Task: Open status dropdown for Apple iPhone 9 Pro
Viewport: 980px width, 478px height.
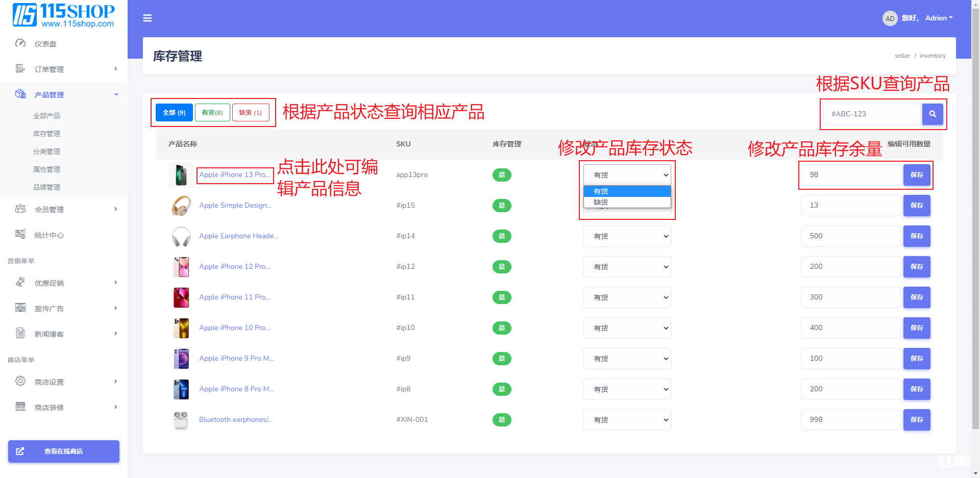Action: pos(627,359)
